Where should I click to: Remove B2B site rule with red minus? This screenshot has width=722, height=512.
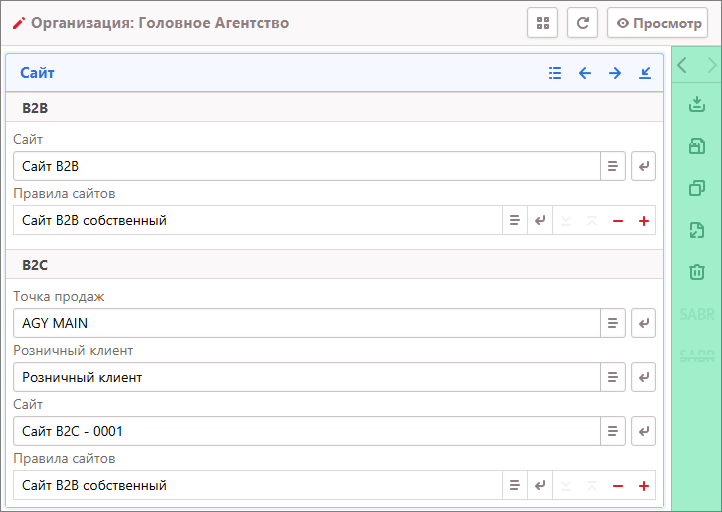pos(618,221)
